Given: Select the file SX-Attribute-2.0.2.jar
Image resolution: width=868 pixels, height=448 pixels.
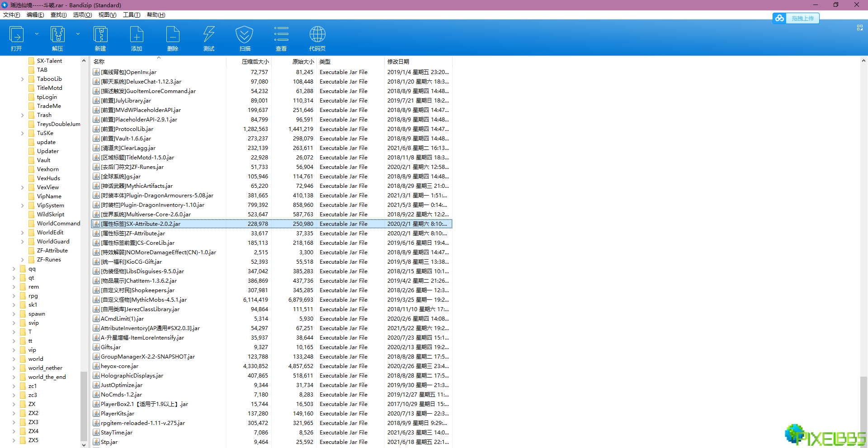Looking at the screenshot, I should pos(272,224).
